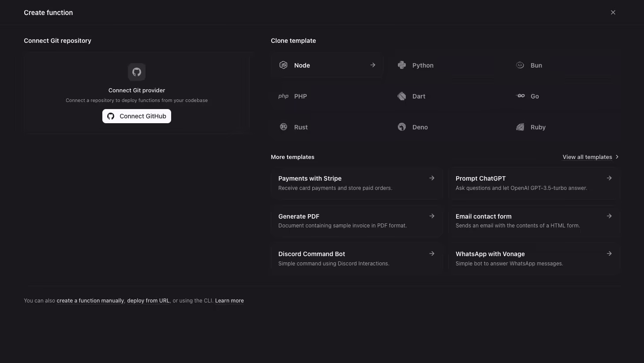Choose the Deno template label
Image resolution: width=644 pixels, height=363 pixels.
420,127
